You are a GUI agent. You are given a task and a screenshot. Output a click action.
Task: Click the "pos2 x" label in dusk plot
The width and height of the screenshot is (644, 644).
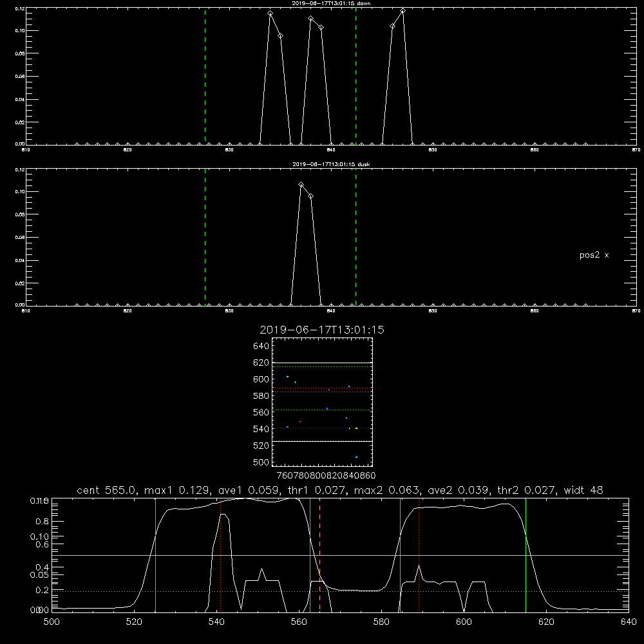click(x=594, y=255)
